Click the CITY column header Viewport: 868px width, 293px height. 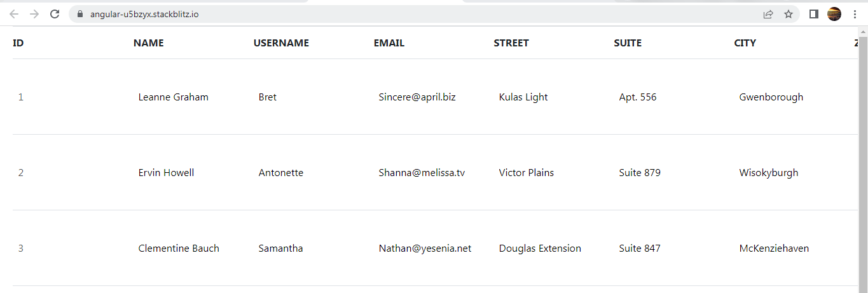(x=745, y=43)
